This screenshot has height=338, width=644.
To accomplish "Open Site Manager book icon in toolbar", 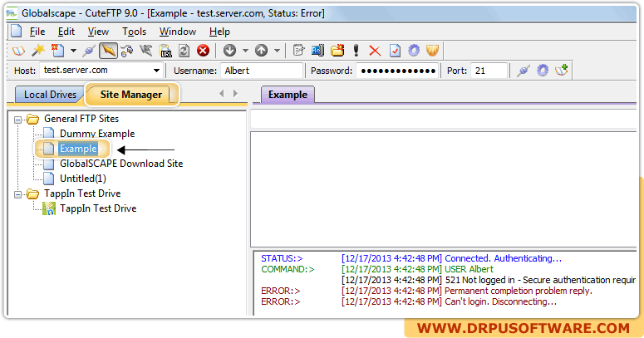I will coord(18,51).
